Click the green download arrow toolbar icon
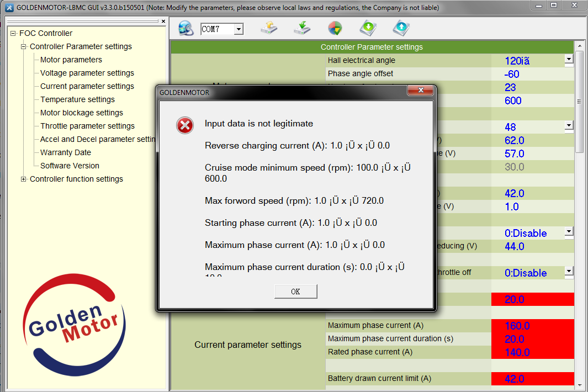 368,28
